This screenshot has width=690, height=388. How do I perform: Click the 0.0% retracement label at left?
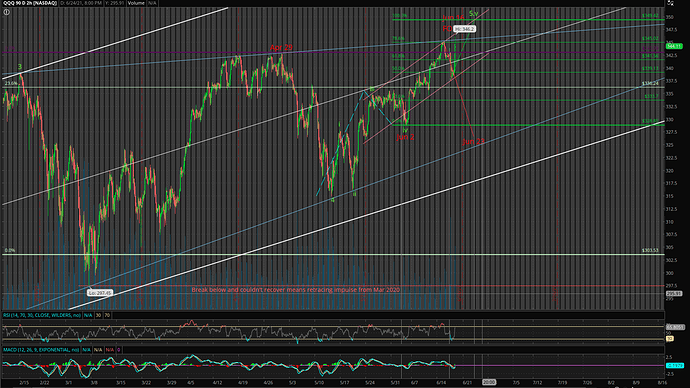click(10, 250)
